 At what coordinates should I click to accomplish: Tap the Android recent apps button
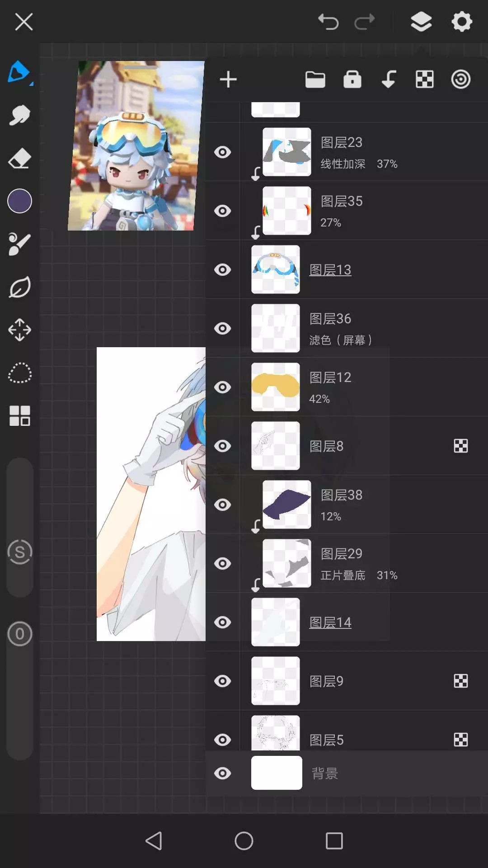pyautogui.click(x=334, y=841)
